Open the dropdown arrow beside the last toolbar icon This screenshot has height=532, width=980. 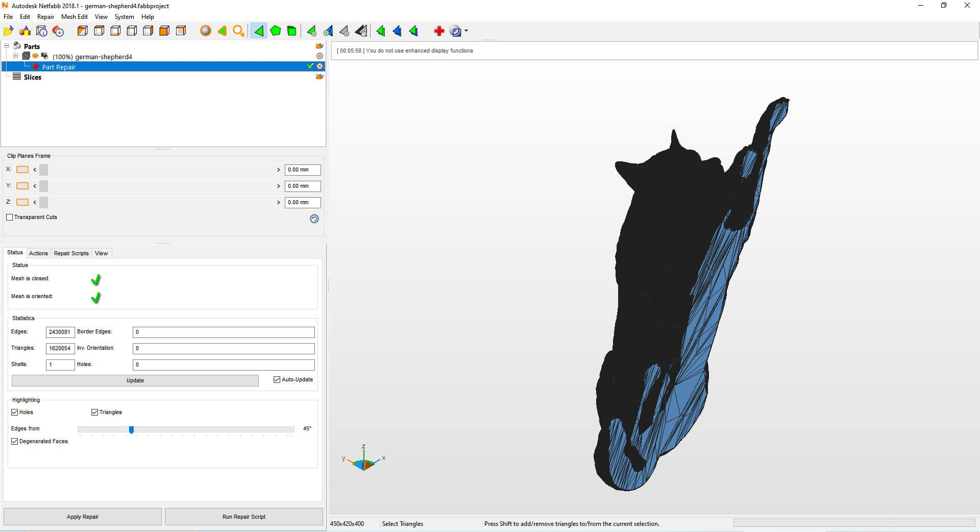[466, 31]
